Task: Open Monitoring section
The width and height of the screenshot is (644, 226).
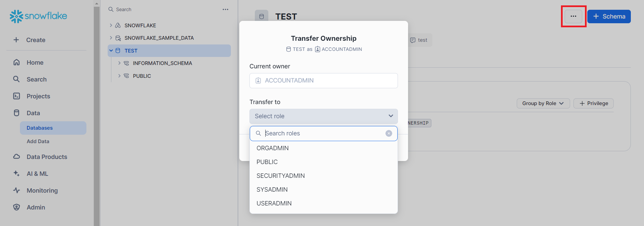Action: (42, 191)
